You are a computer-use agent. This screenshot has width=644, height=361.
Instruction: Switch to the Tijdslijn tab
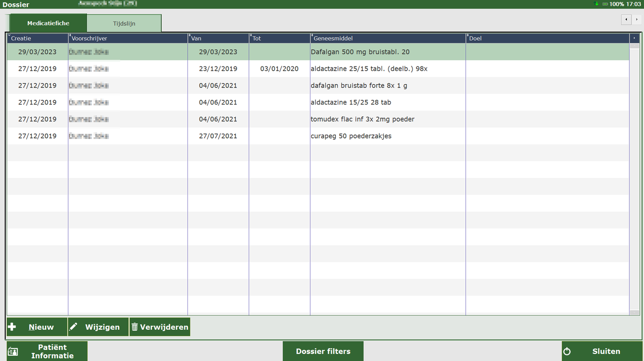point(124,24)
